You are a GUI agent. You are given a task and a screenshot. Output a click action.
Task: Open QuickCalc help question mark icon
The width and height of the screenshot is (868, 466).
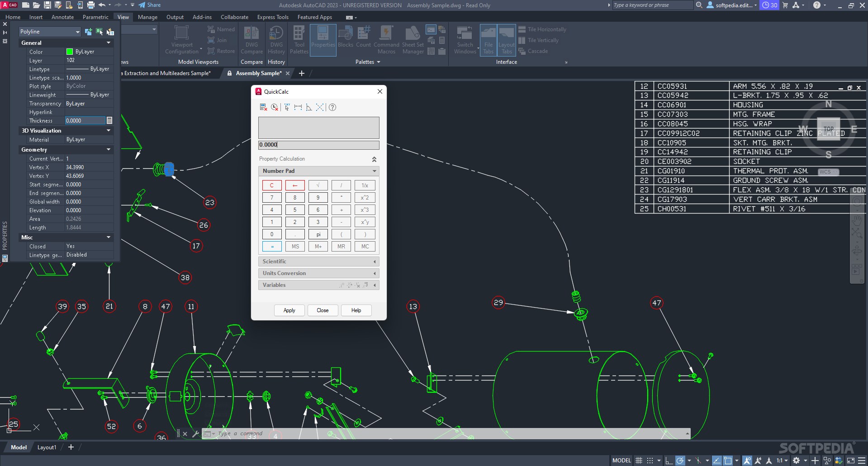point(332,107)
